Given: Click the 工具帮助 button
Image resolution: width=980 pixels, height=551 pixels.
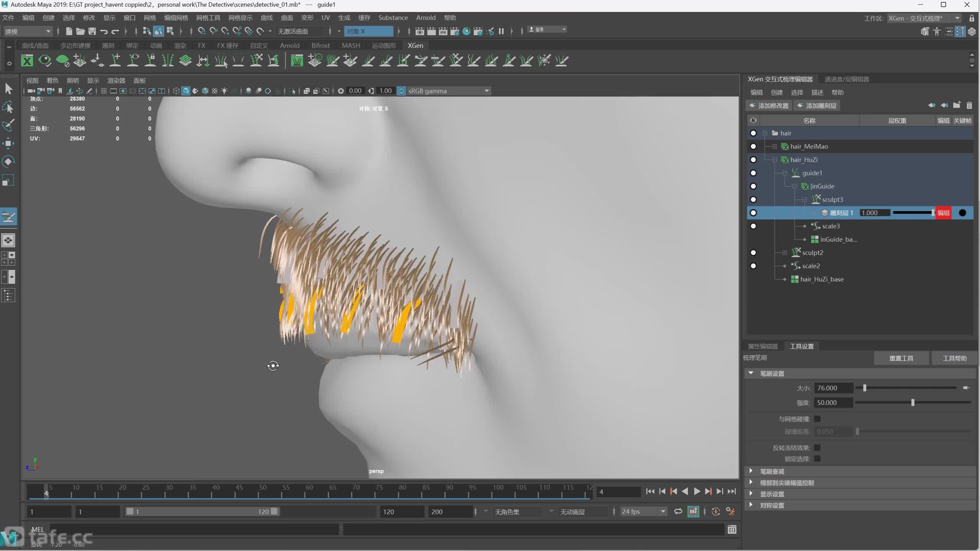Looking at the screenshot, I should (955, 358).
